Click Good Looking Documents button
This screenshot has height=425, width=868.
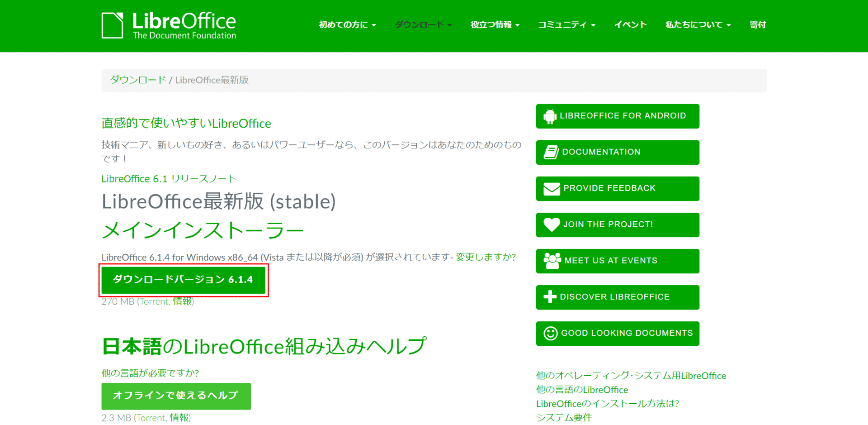tap(618, 334)
